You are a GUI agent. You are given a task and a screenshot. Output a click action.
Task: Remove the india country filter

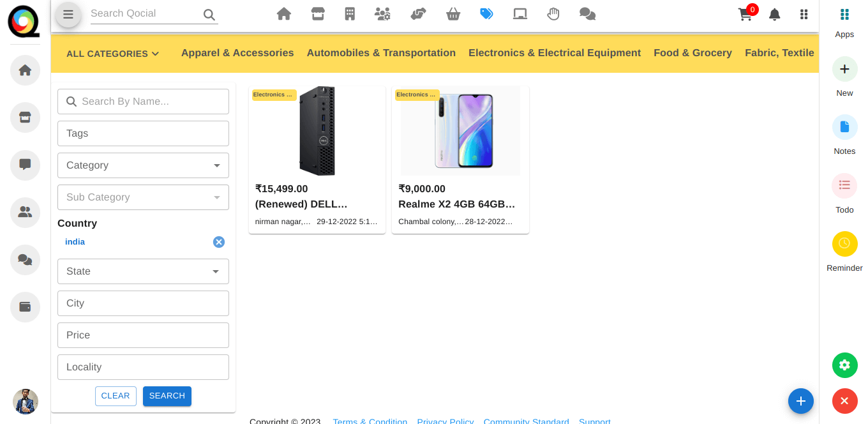pos(219,242)
